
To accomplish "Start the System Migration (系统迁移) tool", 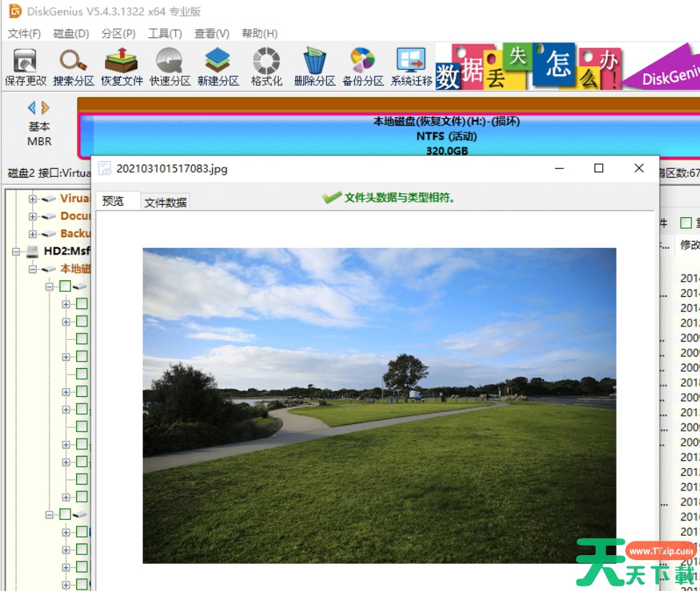I will (x=411, y=66).
